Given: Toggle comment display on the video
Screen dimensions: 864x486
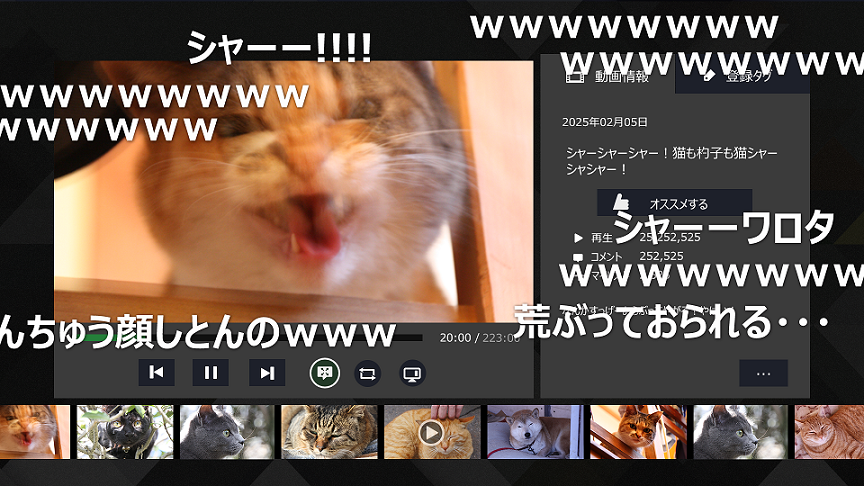Looking at the screenshot, I should point(325,373).
